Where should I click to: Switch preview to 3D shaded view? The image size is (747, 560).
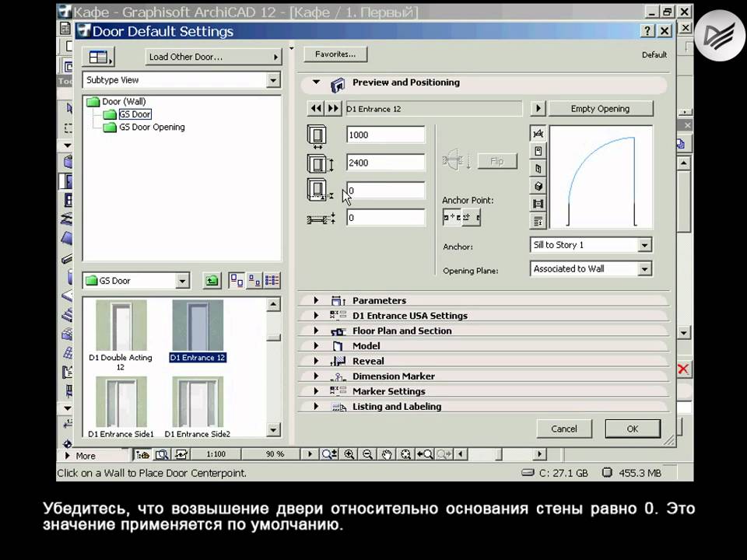point(538,186)
